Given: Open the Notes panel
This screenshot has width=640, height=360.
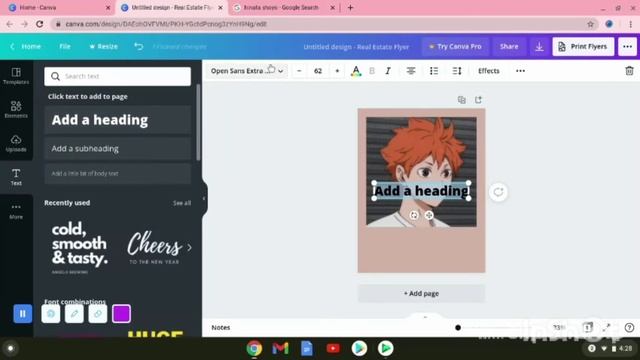Looking at the screenshot, I should tap(221, 327).
